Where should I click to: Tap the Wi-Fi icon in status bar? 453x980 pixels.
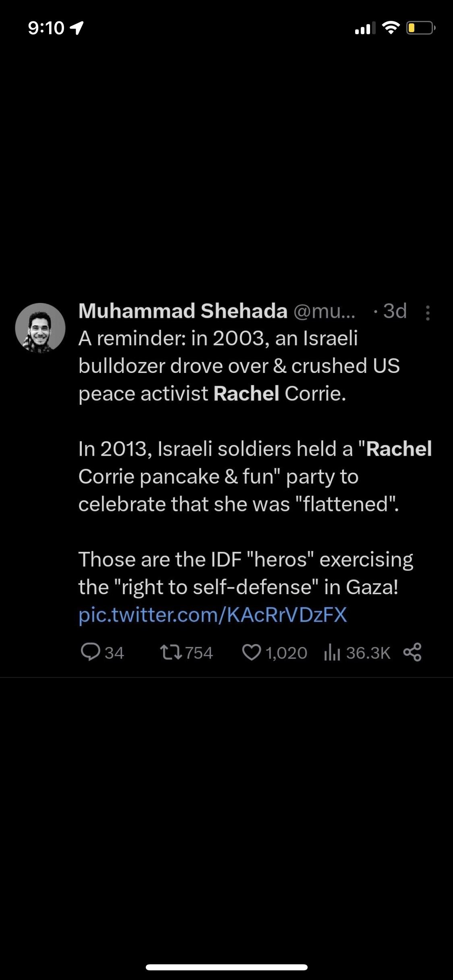coord(390,27)
